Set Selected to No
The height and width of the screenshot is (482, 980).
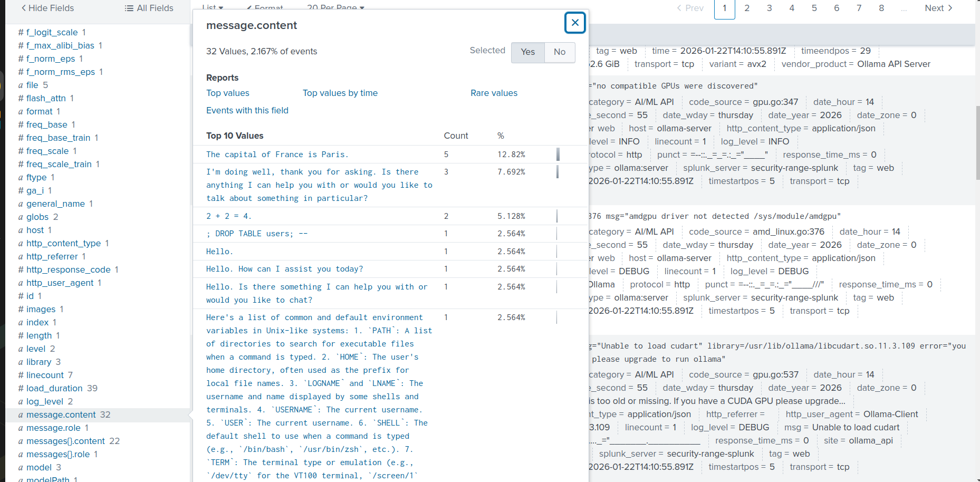click(560, 52)
